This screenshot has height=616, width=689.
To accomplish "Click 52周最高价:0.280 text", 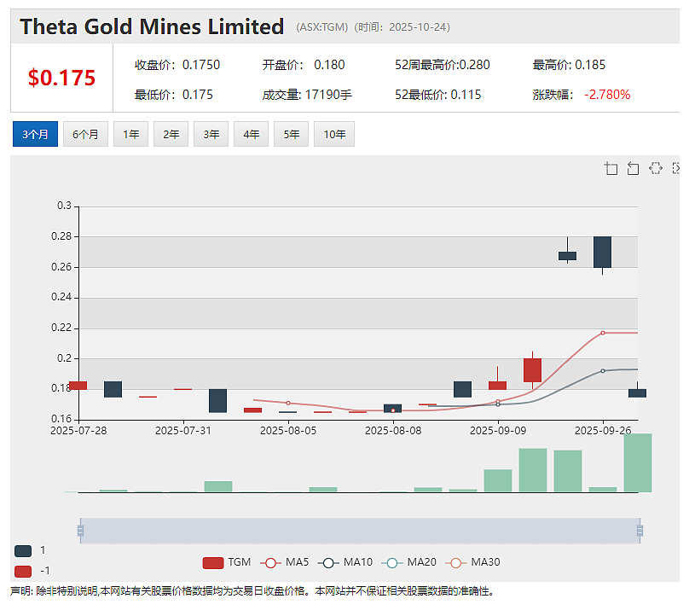I will point(442,65).
